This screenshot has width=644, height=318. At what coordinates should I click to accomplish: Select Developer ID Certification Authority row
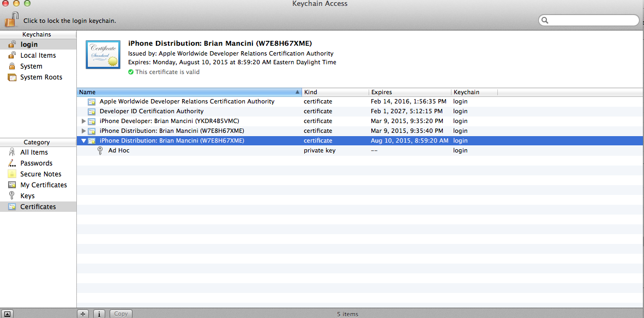coord(360,111)
